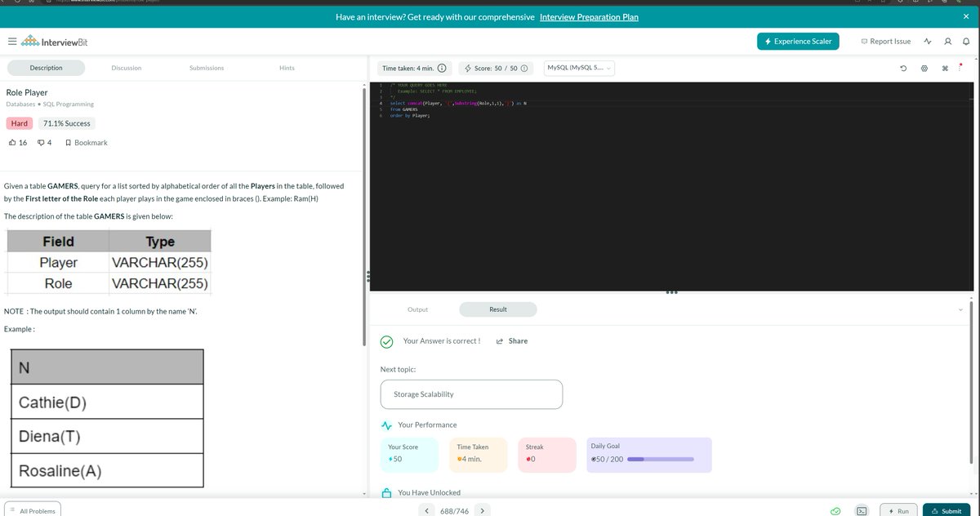
Task: Share your correct answer
Action: (512, 341)
